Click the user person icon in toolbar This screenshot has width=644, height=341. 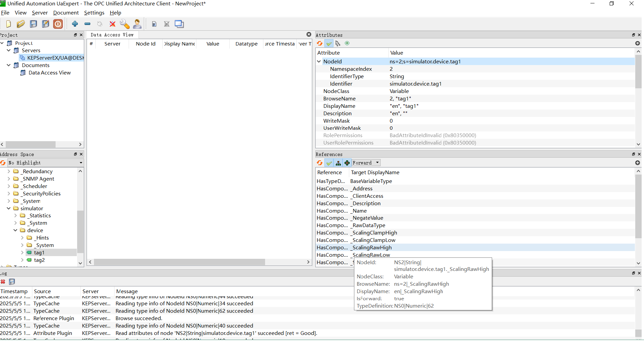pos(137,24)
